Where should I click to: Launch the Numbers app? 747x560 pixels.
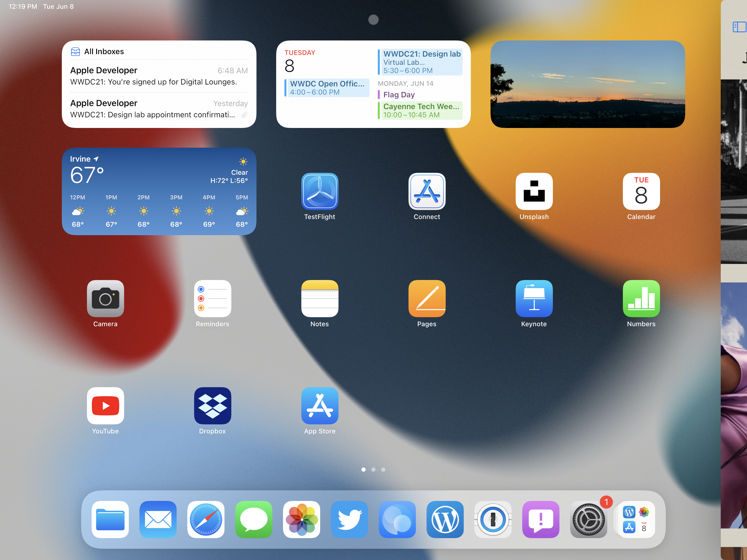point(641,298)
